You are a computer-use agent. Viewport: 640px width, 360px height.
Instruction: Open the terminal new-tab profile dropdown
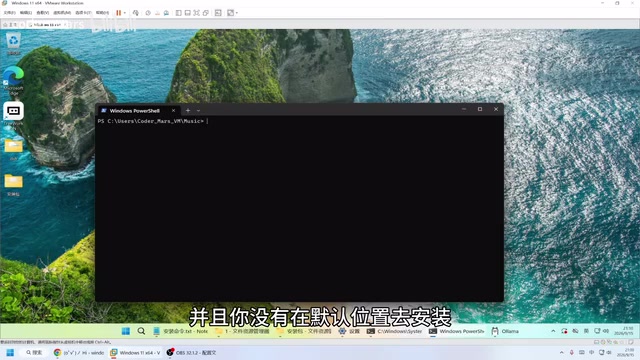(198, 110)
